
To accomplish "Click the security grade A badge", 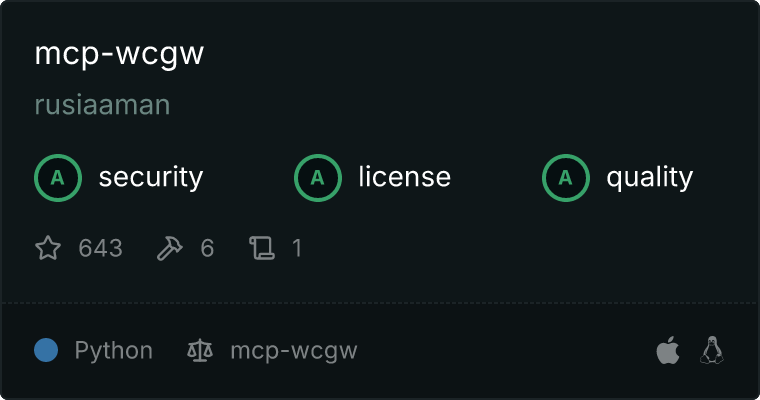I will click(58, 178).
